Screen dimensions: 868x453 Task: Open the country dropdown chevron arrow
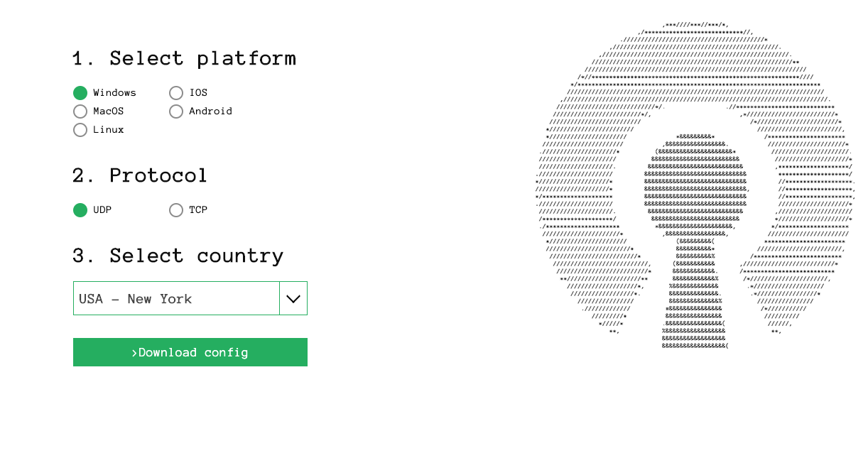293,298
